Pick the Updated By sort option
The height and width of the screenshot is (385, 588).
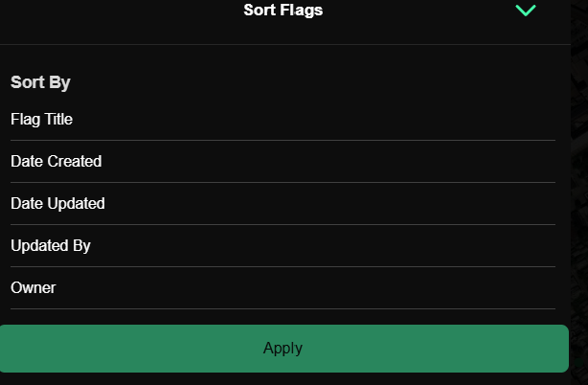coord(283,246)
